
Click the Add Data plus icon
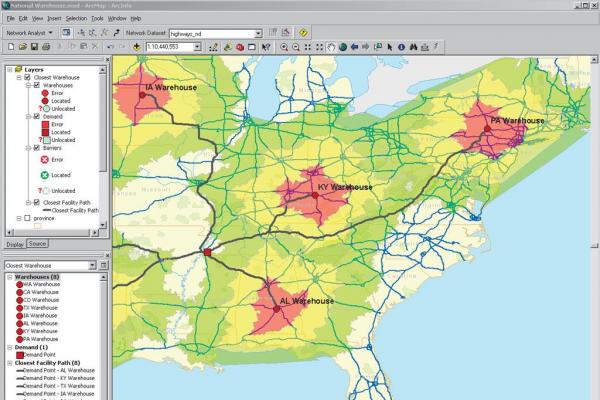[x=136, y=47]
